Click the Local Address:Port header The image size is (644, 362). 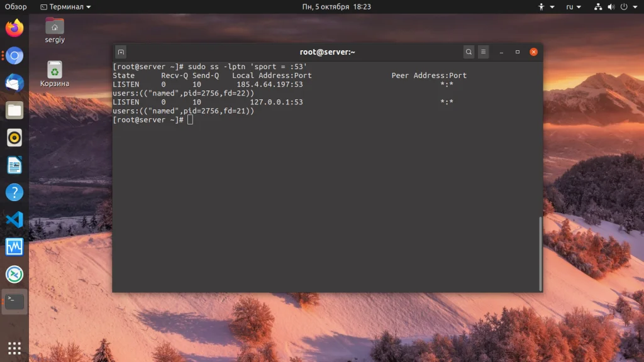pos(272,75)
